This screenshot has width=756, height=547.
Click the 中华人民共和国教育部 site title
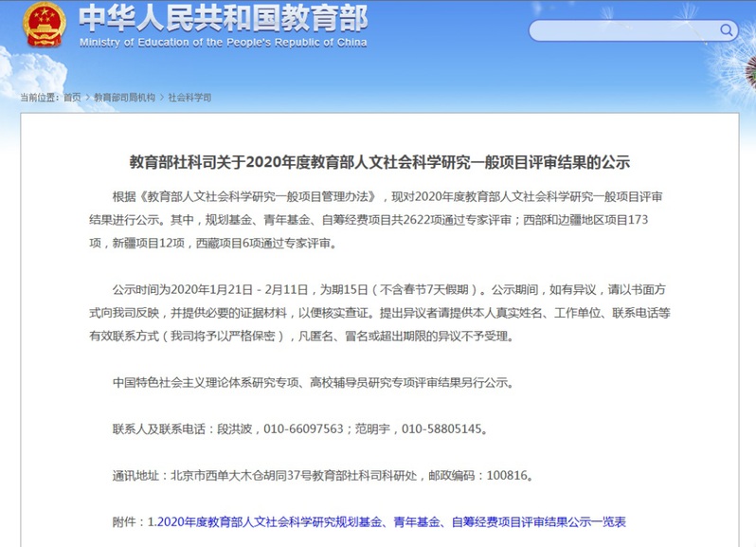tap(223, 19)
